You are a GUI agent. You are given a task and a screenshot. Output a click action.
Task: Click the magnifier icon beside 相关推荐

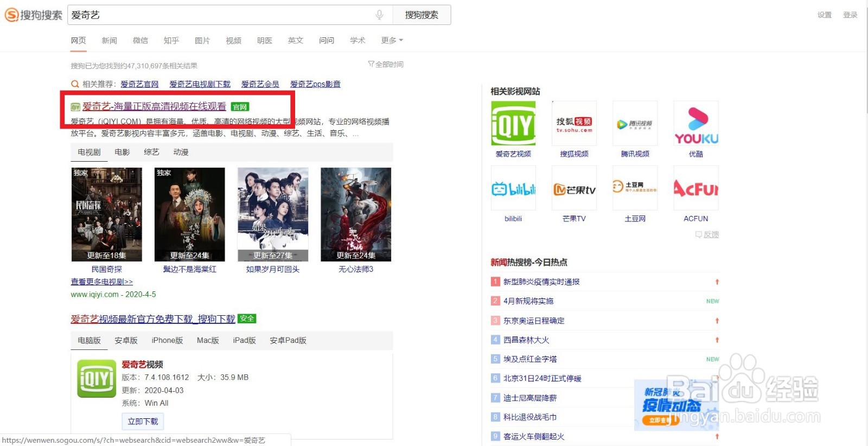[75, 84]
